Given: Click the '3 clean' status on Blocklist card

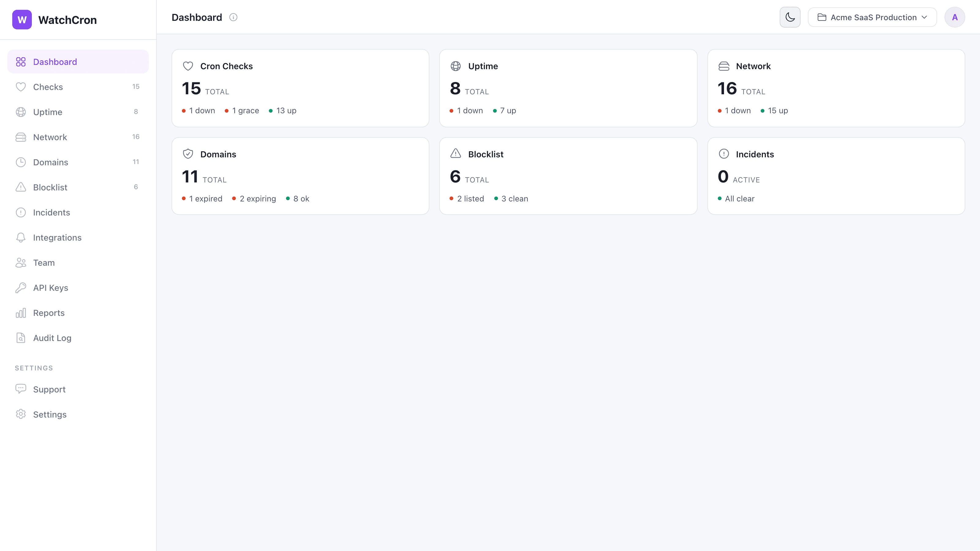Looking at the screenshot, I should [511, 198].
